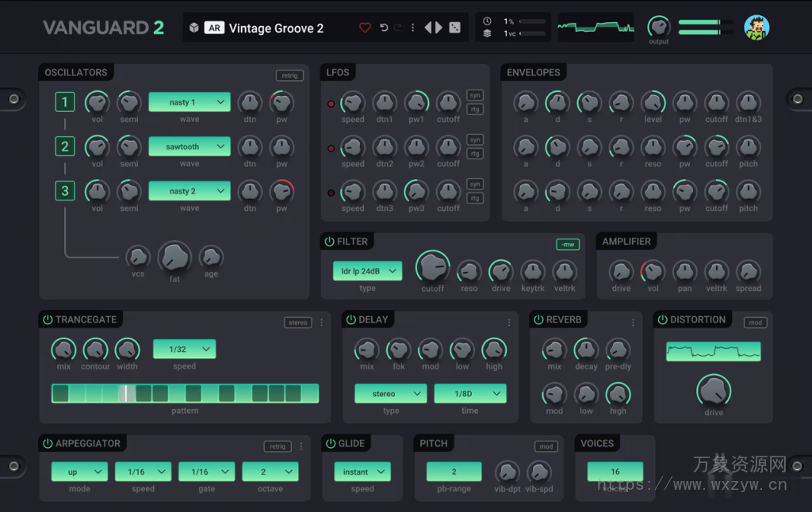The width and height of the screenshot is (812, 512).
Task: Open the TRANCEGATE panel options menu
Action: pyautogui.click(x=321, y=322)
